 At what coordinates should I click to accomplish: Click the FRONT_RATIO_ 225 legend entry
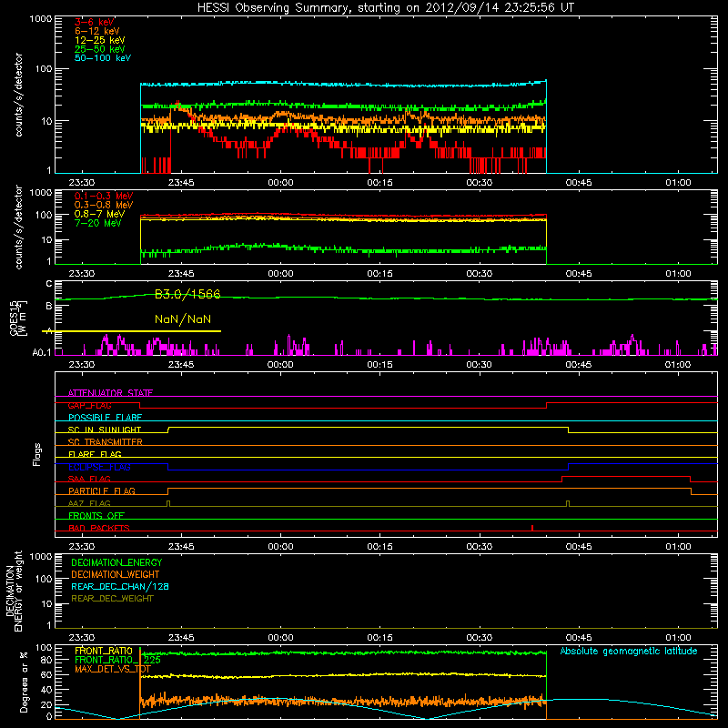118,660
